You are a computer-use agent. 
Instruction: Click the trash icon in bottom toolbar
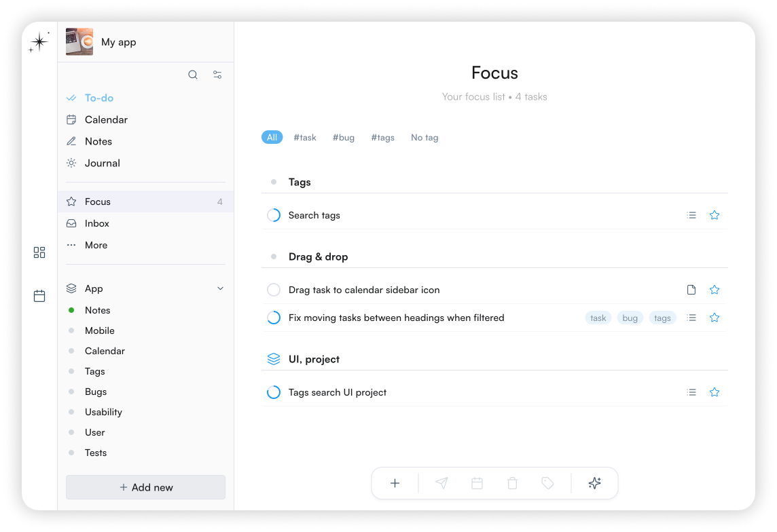coord(512,483)
